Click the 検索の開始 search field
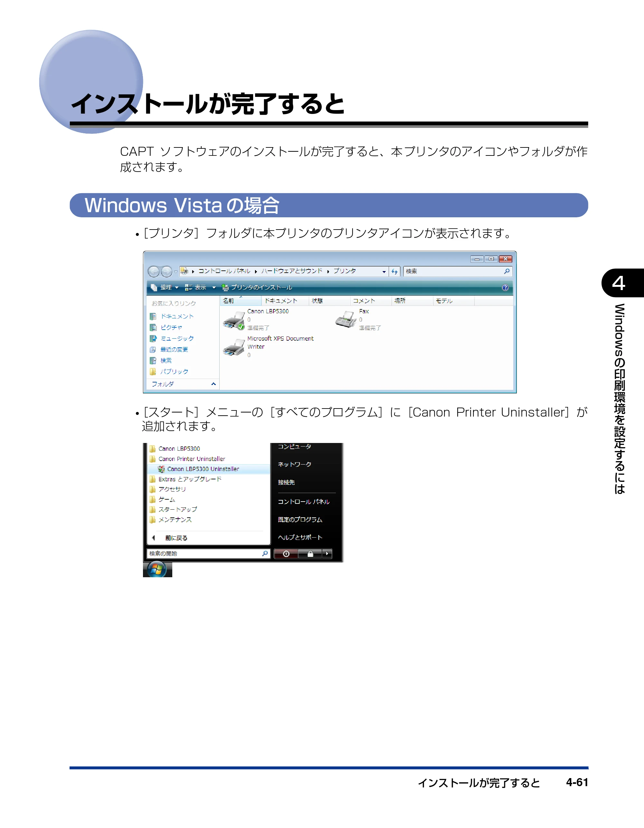Screen dimensions: 644x828 coord(208,553)
